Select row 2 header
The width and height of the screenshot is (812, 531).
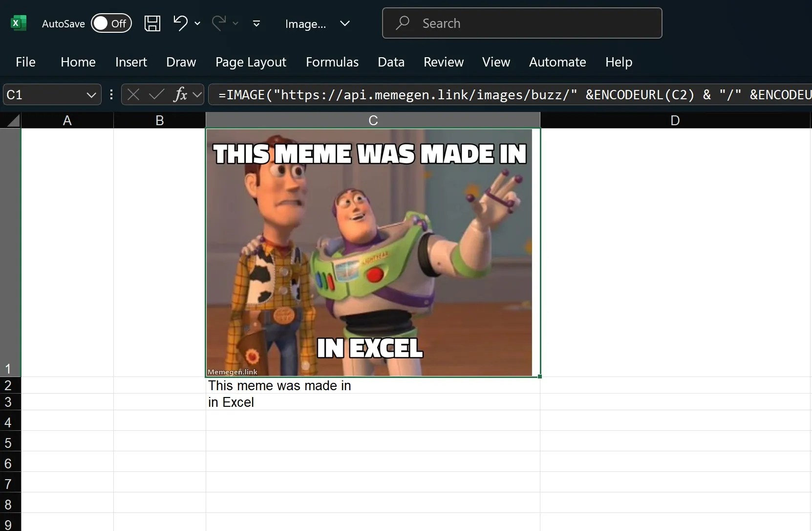(x=10, y=385)
